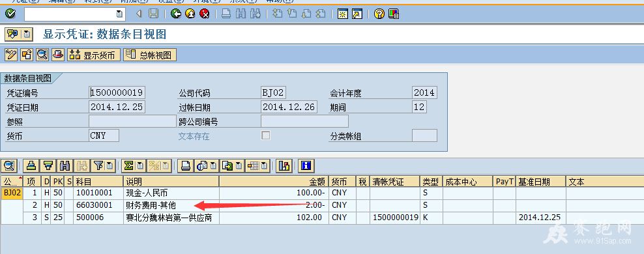Click the 现金-人民币 description cell
Image resolution: width=644 pixels, height=254 pixels.
(171, 193)
